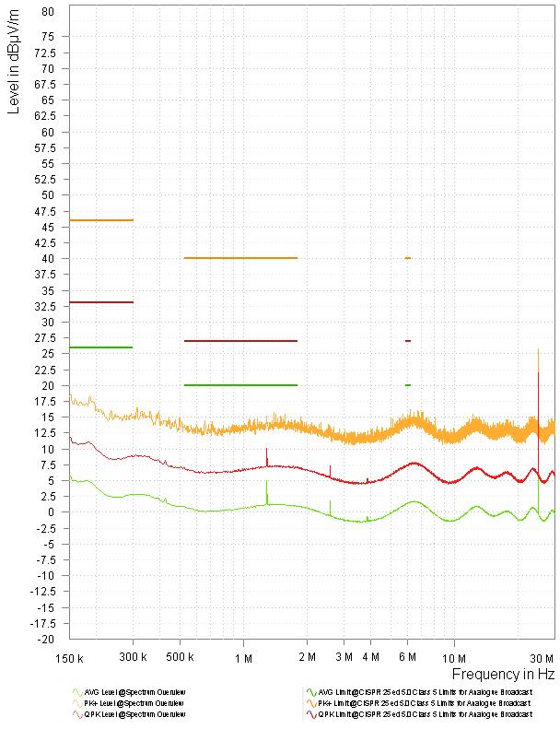The width and height of the screenshot is (560, 729).
Task: Click the short orange limit segment at 6 MHz
Action: click(407, 258)
